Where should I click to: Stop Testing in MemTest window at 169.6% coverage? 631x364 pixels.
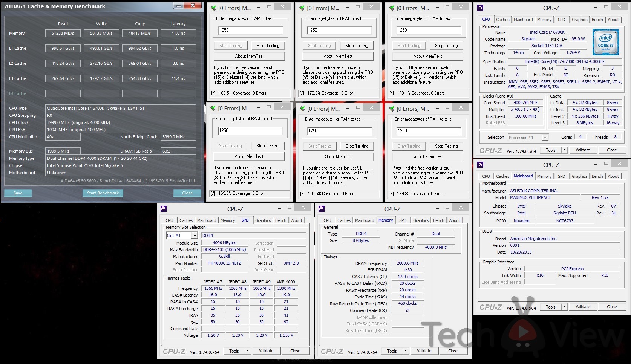pyautogui.click(x=268, y=146)
